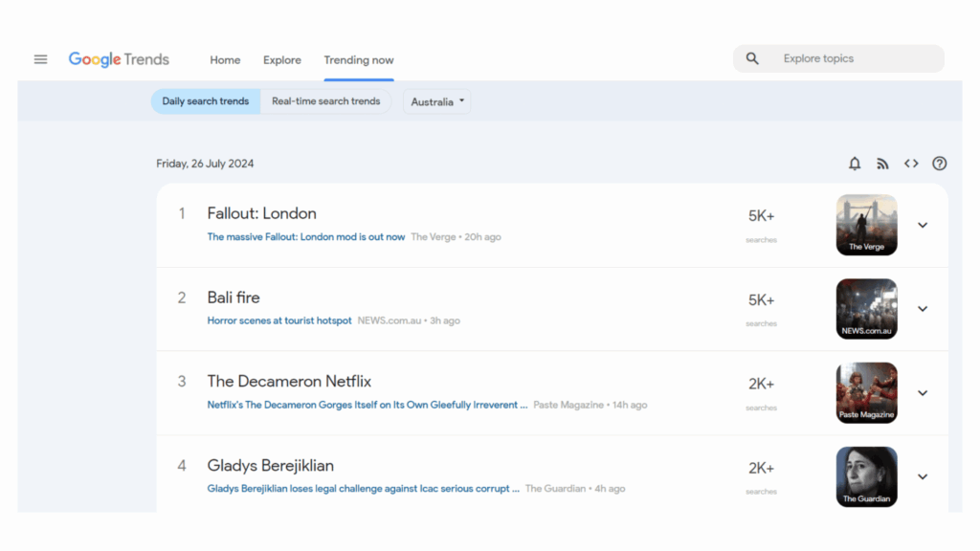
Task: Click the embed code icon
Action: click(x=911, y=164)
